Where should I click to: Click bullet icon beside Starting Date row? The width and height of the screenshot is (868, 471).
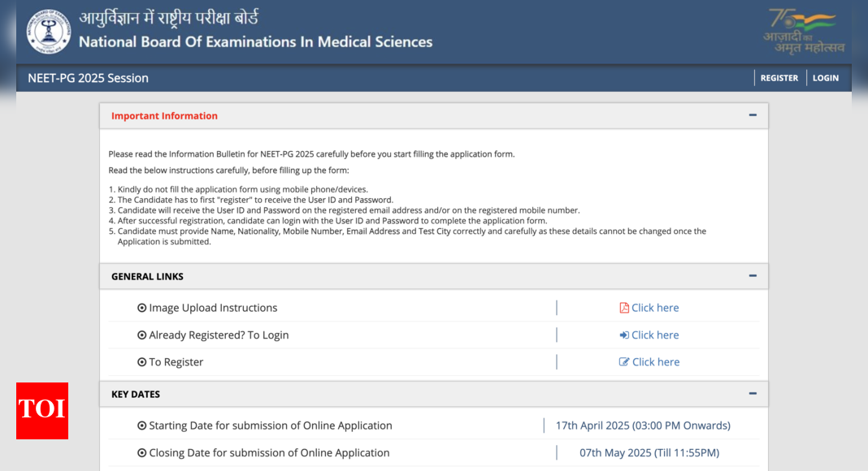pyautogui.click(x=142, y=426)
